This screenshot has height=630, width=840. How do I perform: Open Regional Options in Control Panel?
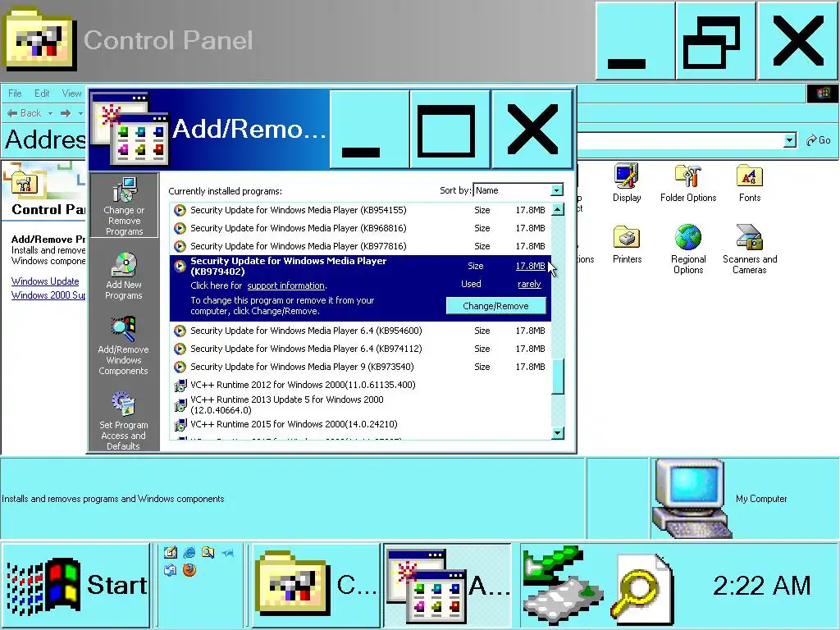pos(688,249)
